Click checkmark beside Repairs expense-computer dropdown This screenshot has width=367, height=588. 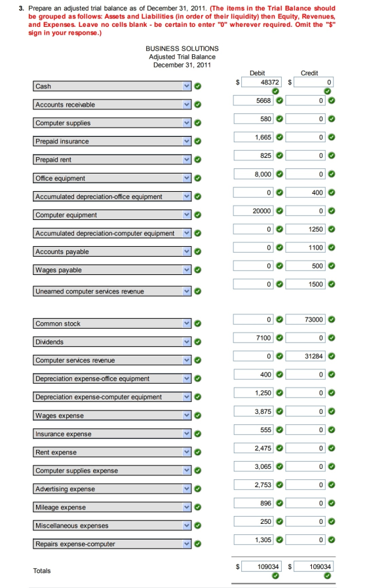198,543
